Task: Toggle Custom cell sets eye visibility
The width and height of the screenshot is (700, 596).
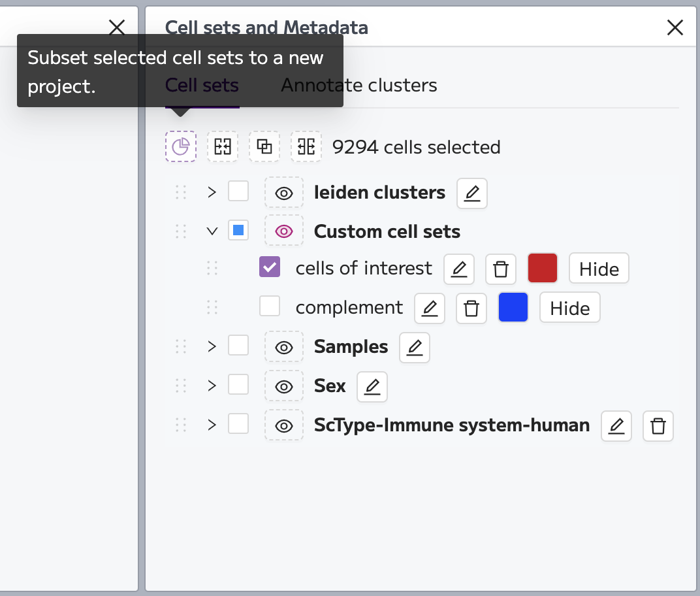Action: 284,231
